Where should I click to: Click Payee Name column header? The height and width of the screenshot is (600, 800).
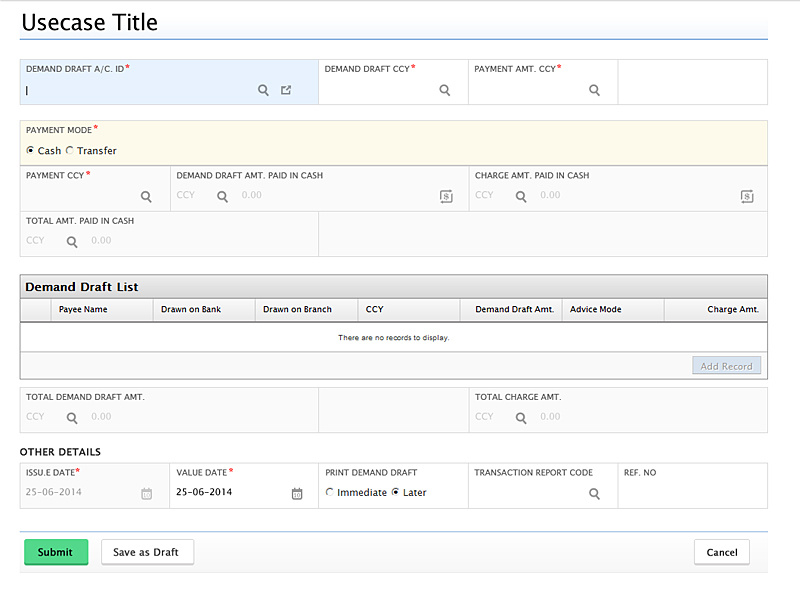[x=83, y=310]
